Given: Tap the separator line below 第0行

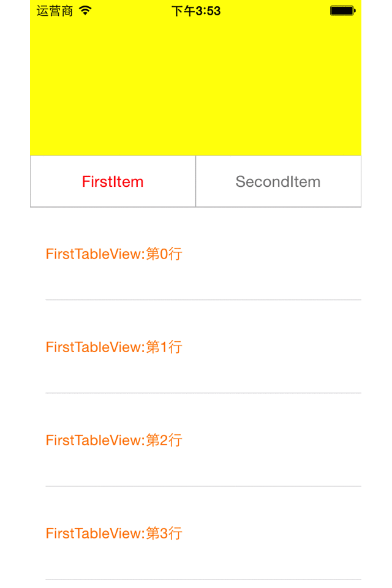Looking at the screenshot, I should tap(202, 300).
